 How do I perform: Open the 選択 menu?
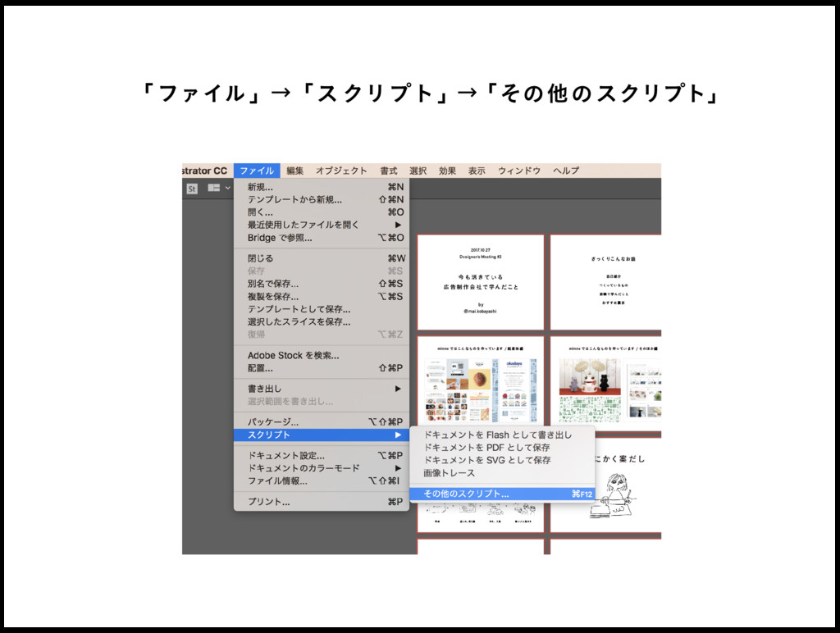pos(418,171)
